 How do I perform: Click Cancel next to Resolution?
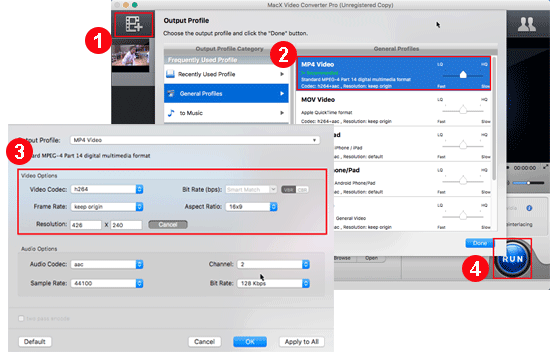(x=168, y=225)
